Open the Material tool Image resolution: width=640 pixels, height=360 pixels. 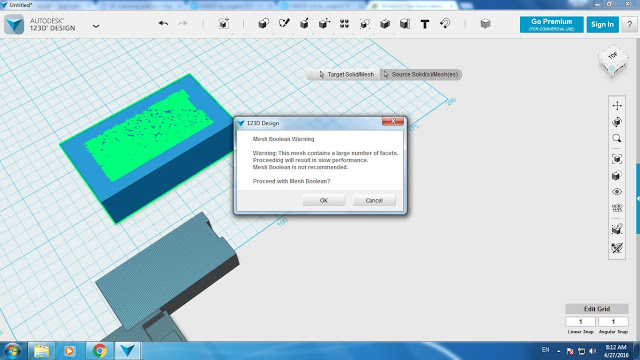click(485, 24)
